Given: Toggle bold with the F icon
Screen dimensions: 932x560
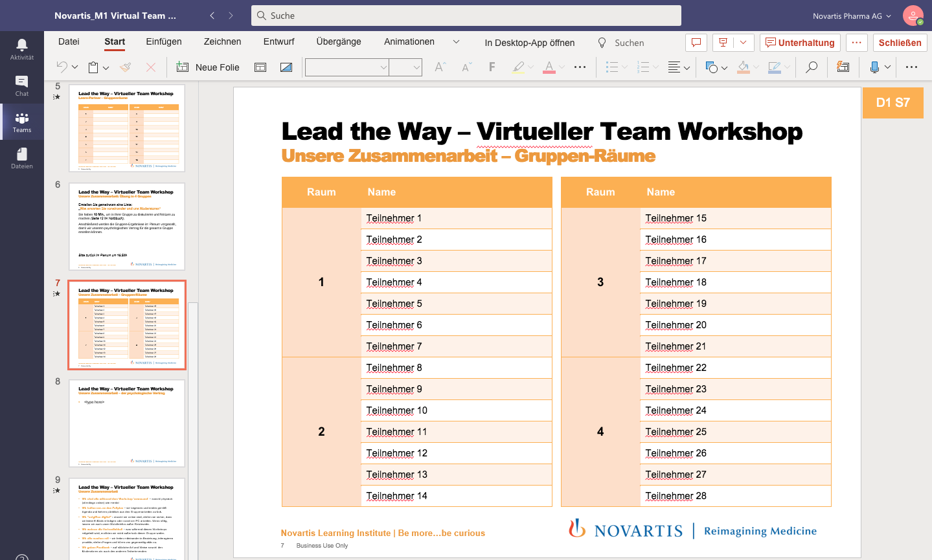Looking at the screenshot, I should [492, 67].
